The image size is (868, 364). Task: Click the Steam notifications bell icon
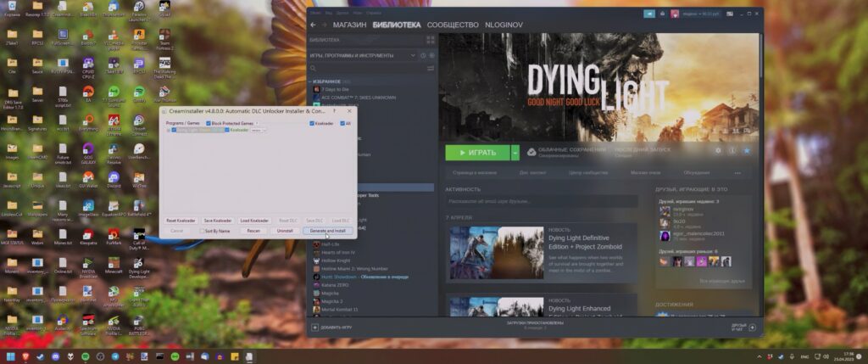pos(662,14)
